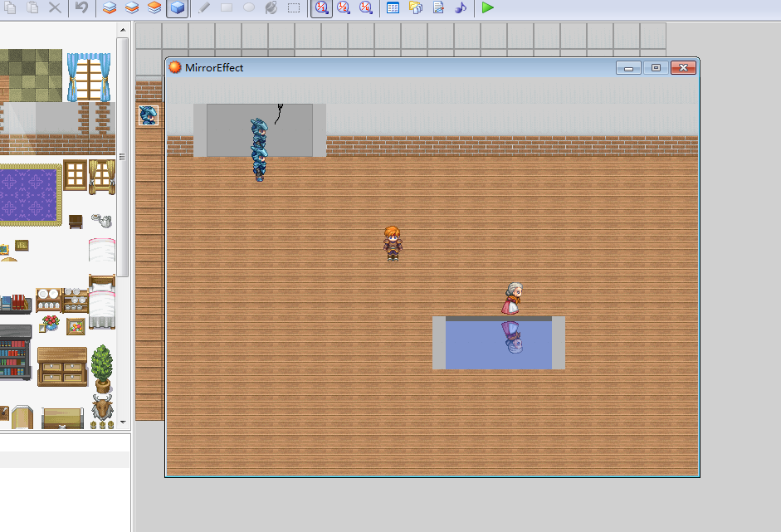The height and width of the screenshot is (532, 781).
Task: Pick the purple carpet tile
Action: coord(30,195)
